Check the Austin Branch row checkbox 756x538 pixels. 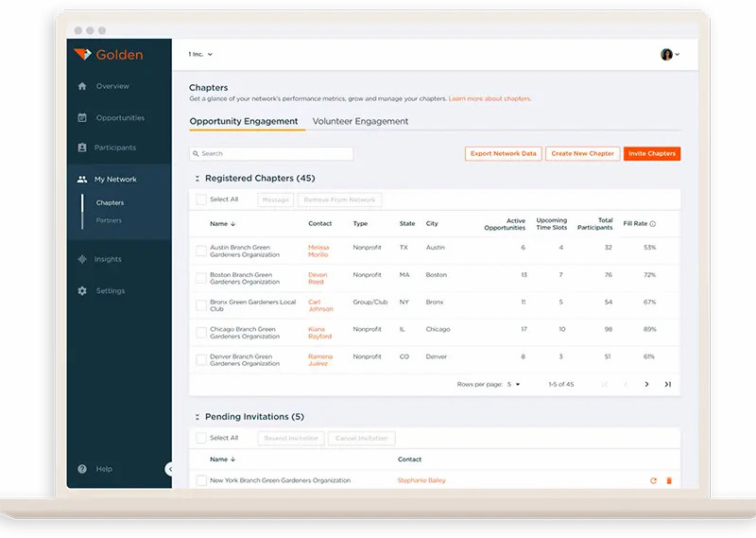pyautogui.click(x=201, y=251)
